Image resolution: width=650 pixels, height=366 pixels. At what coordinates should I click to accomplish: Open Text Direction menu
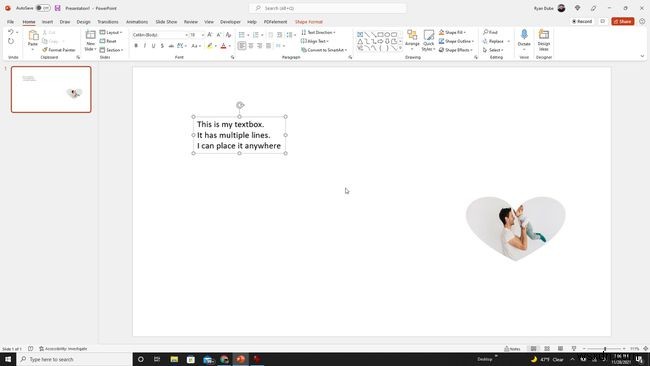click(318, 32)
